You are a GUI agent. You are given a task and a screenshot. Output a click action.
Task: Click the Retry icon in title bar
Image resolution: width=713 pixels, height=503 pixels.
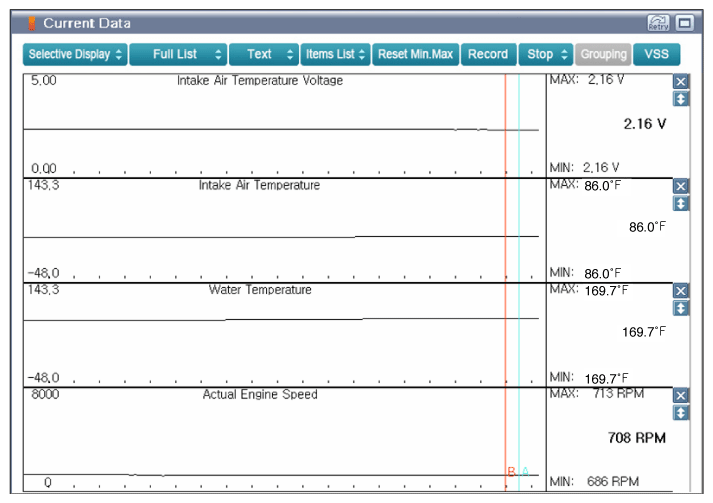(x=659, y=23)
